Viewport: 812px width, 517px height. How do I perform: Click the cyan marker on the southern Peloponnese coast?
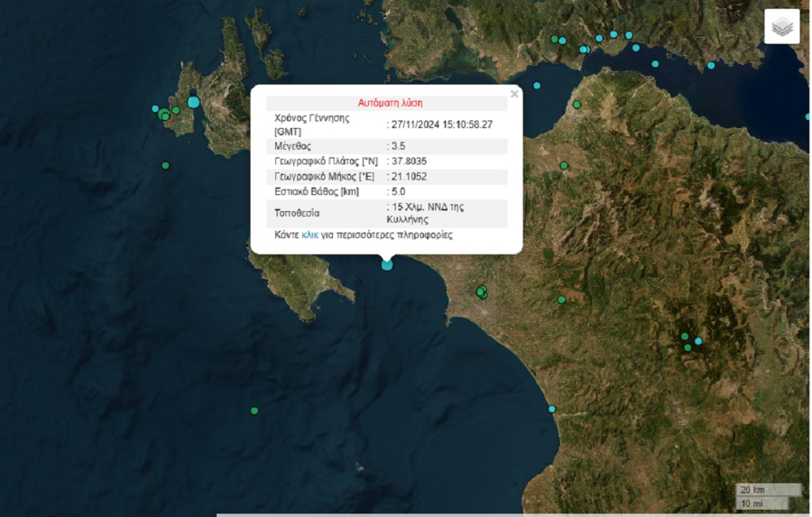coord(552,409)
